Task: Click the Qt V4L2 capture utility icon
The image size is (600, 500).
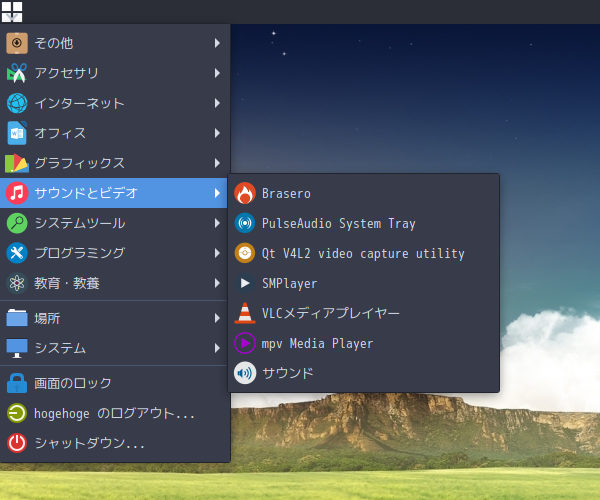Action: click(245, 253)
